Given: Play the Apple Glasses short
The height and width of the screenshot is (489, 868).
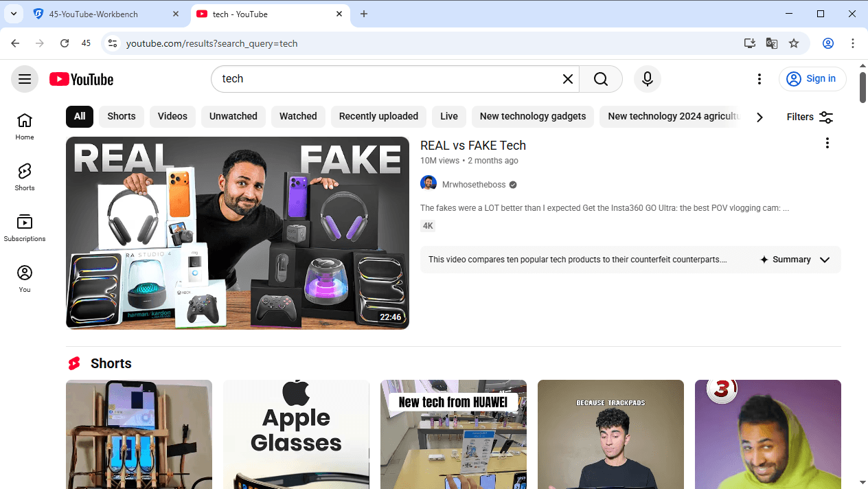Looking at the screenshot, I should pyautogui.click(x=296, y=434).
